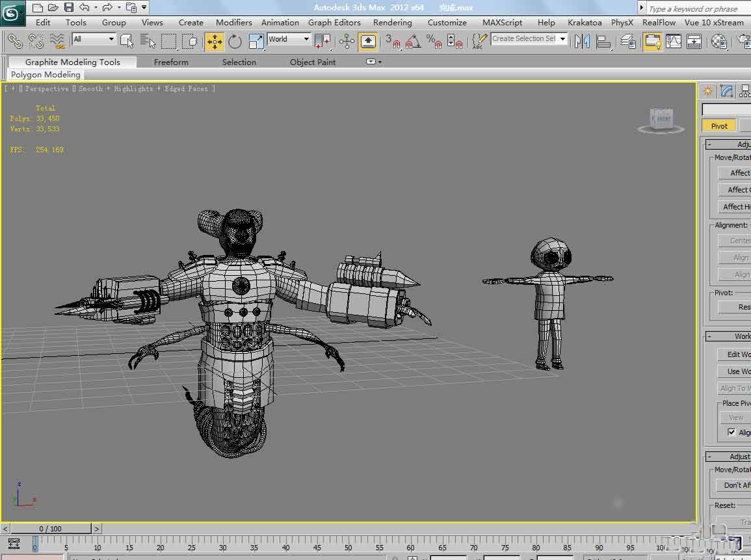Switch to the Freeform ribbon tab

pyautogui.click(x=171, y=62)
